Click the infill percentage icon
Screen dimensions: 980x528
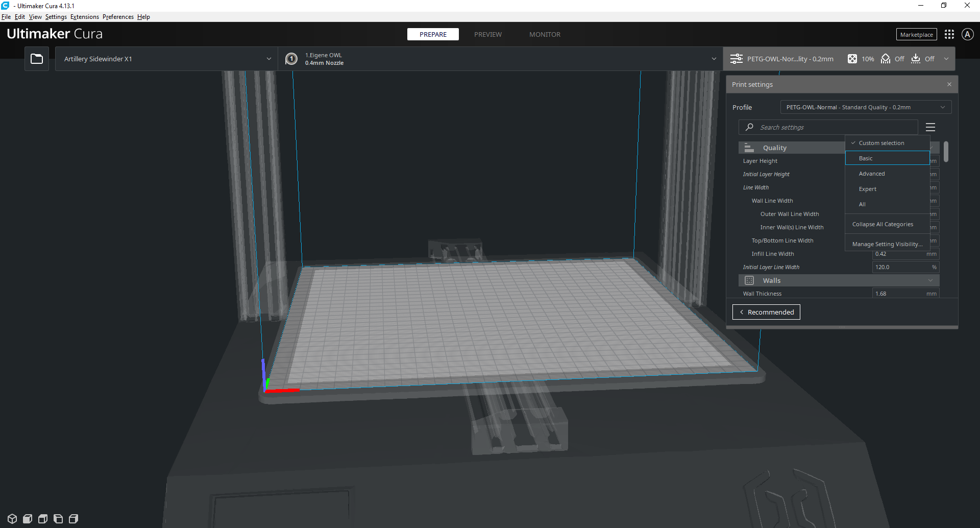tap(852, 59)
